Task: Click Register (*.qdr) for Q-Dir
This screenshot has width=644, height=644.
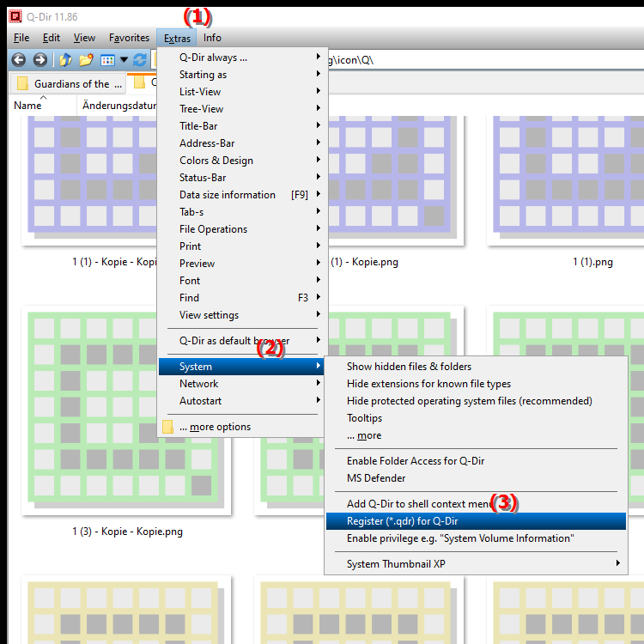Action: tap(476, 521)
